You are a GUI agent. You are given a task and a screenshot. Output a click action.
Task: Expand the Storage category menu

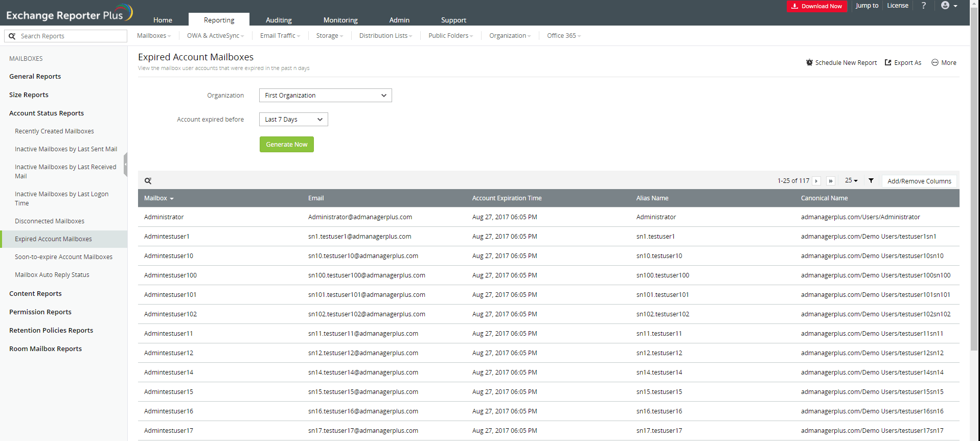[330, 36]
